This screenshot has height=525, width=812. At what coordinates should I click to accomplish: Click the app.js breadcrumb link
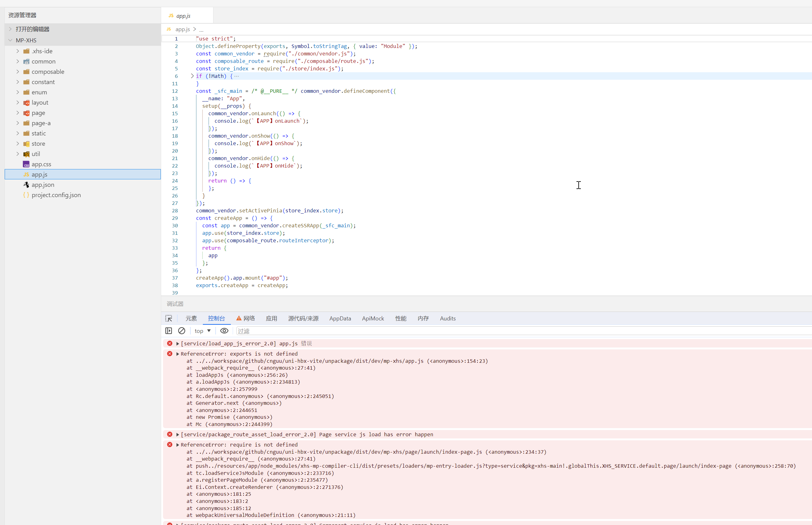coord(183,29)
